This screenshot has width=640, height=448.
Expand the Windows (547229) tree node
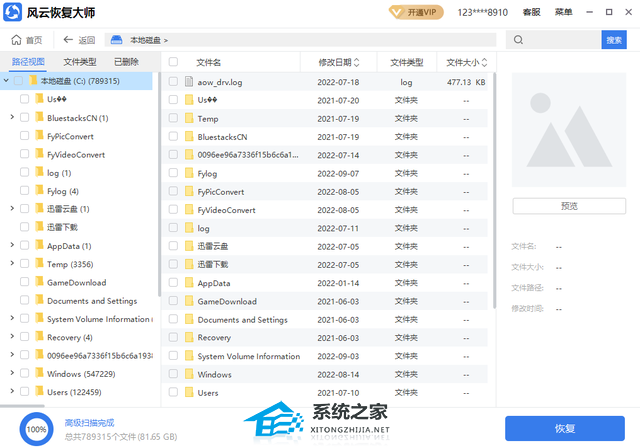[12, 373]
